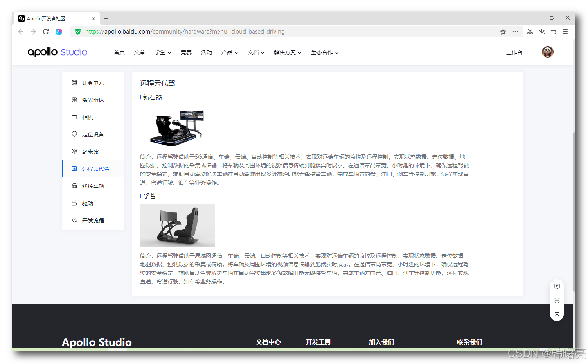Expand the 文档 dropdown menu

click(256, 52)
